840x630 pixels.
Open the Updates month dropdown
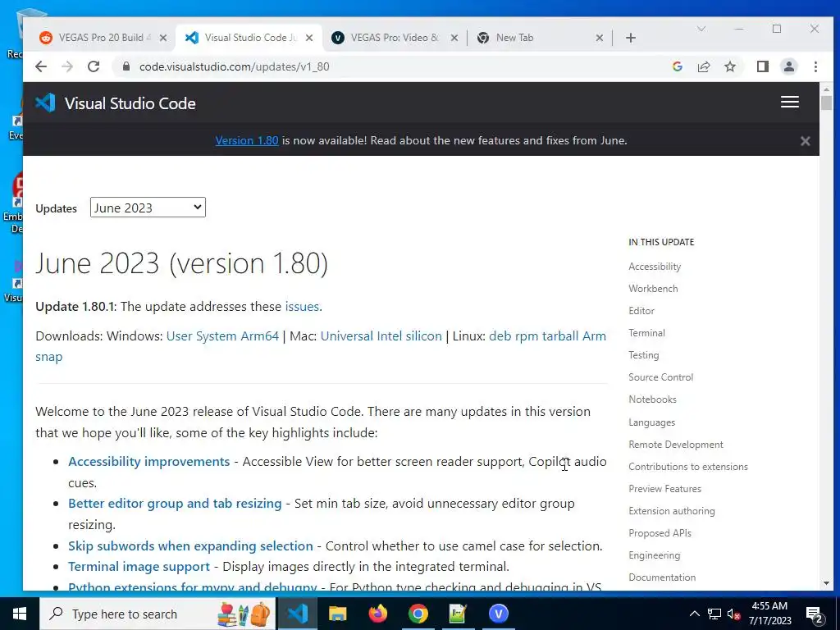(x=148, y=208)
